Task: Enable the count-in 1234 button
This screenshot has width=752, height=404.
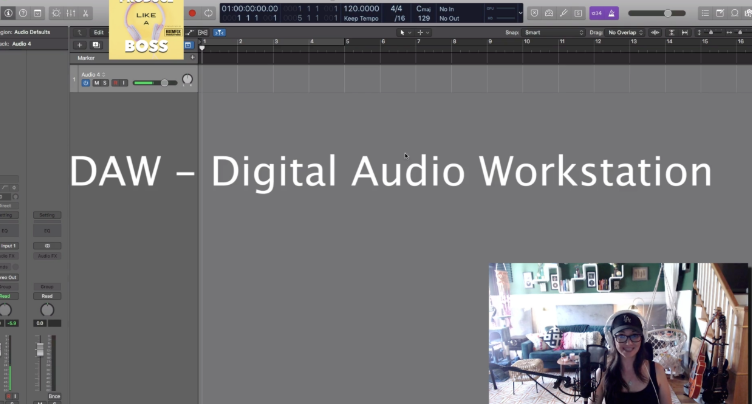Action: [x=595, y=13]
